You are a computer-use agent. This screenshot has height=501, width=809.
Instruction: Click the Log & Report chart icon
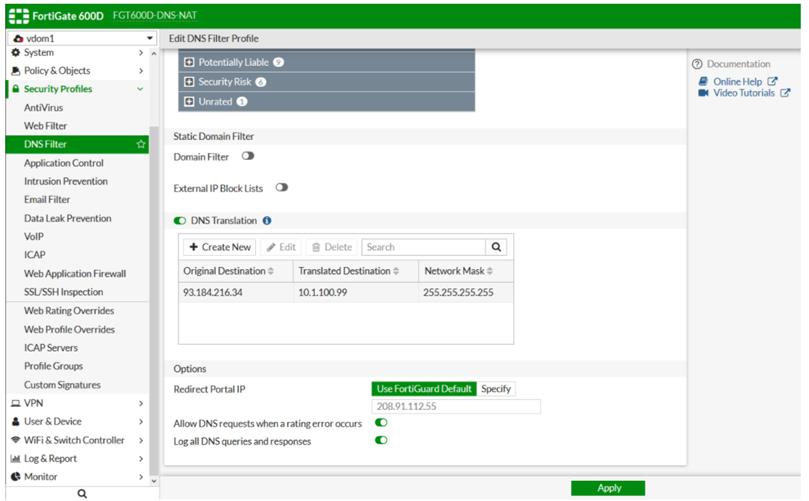(15, 459)
